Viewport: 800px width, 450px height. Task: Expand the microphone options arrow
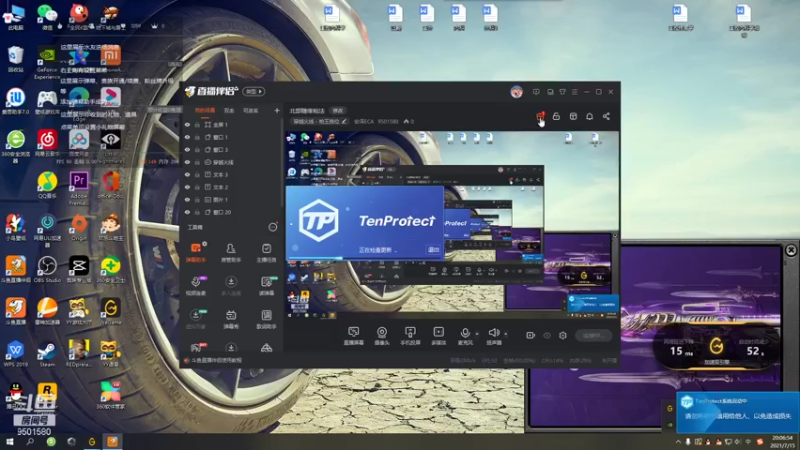(477, 334)
